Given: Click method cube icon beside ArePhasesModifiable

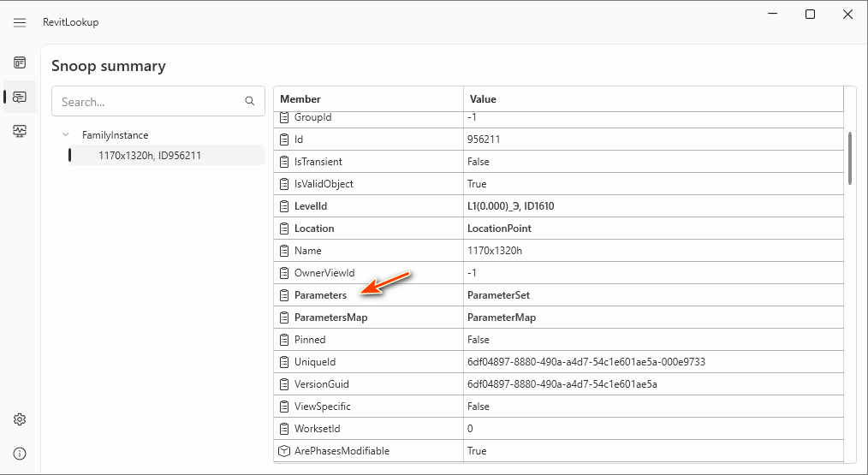Looking at the screenshot, I should 284,451.
